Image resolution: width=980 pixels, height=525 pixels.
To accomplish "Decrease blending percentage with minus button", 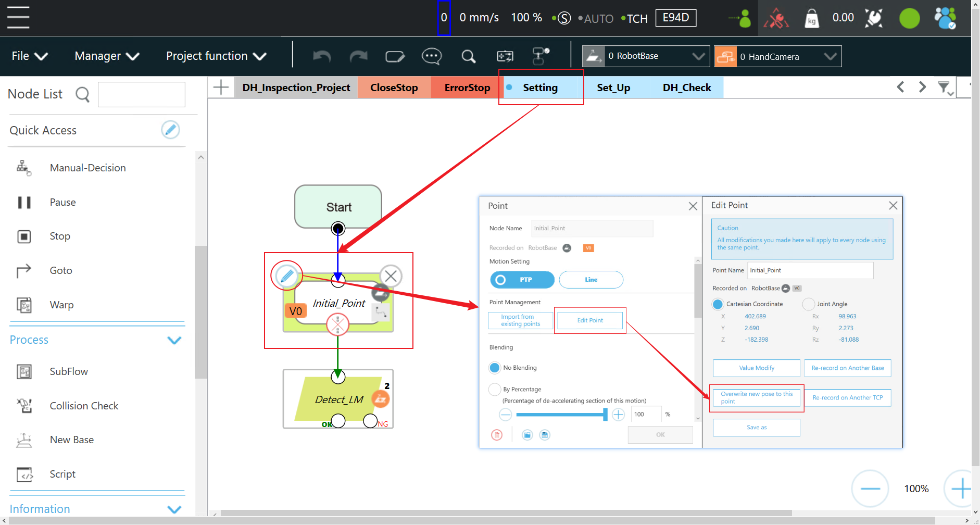I will coord(505,415).
